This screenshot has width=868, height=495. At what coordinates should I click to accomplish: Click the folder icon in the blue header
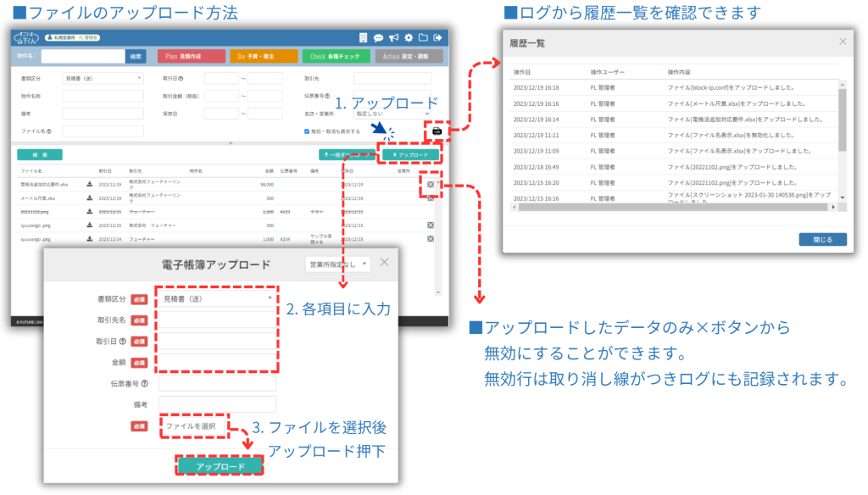(423, 37)
